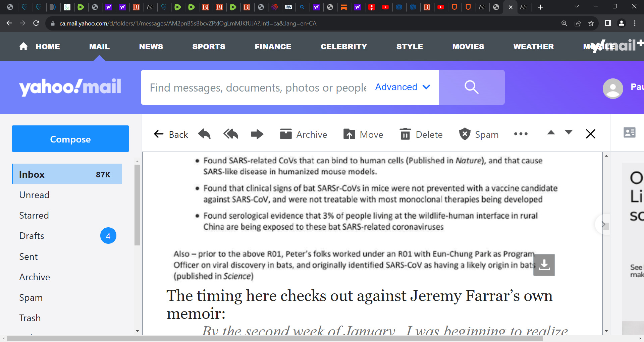Open the Chrome profile icon

pos(622,23)
